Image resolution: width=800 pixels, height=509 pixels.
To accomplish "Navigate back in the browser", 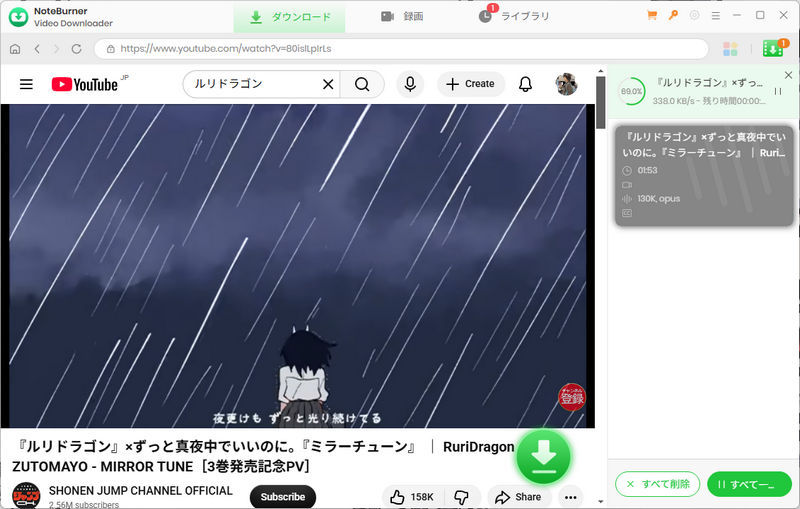I will [x=37, y=49].
